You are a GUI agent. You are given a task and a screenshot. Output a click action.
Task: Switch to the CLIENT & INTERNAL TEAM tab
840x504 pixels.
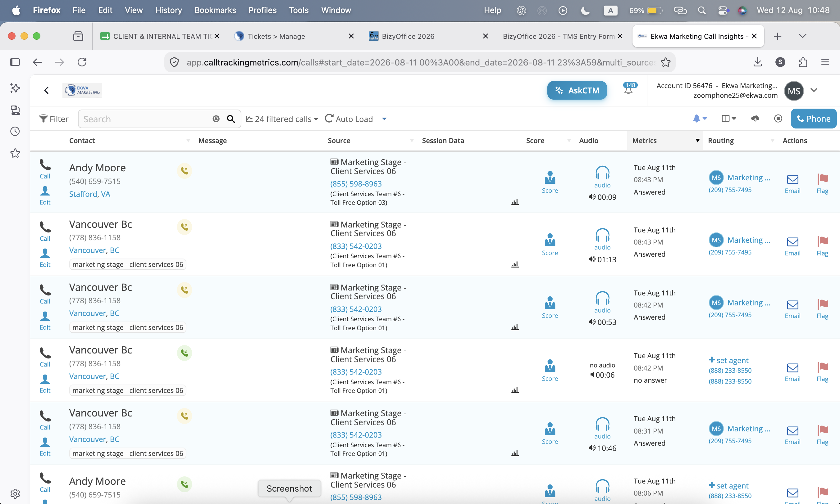click(159, 36)
